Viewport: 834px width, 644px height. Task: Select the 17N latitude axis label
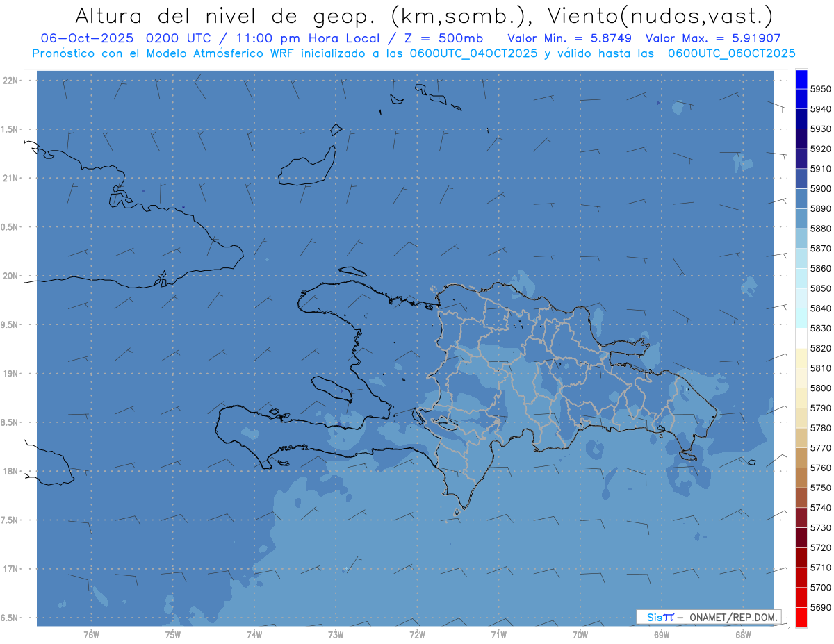[10, 569]
